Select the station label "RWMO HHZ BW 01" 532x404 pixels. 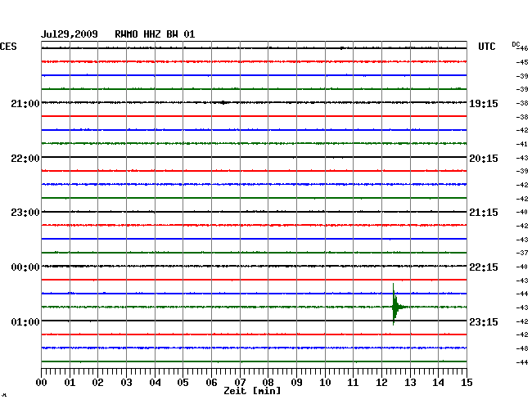pyautogui.click(x=155, y=34)
